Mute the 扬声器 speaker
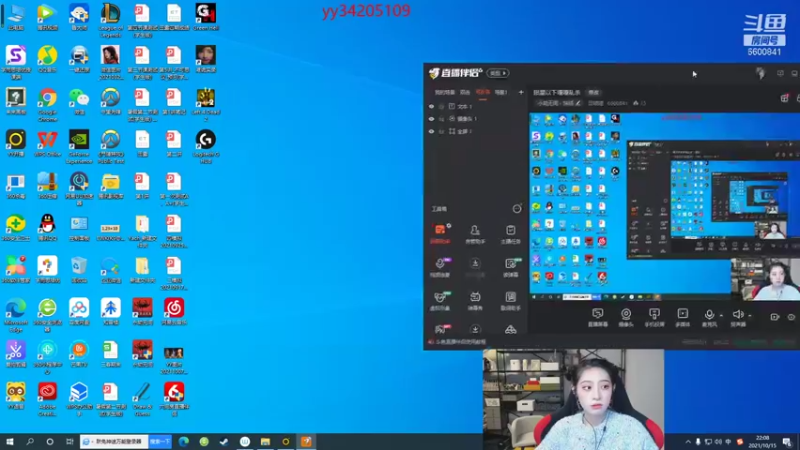Viewport: 800px width, 450px height. coord(737,316)
